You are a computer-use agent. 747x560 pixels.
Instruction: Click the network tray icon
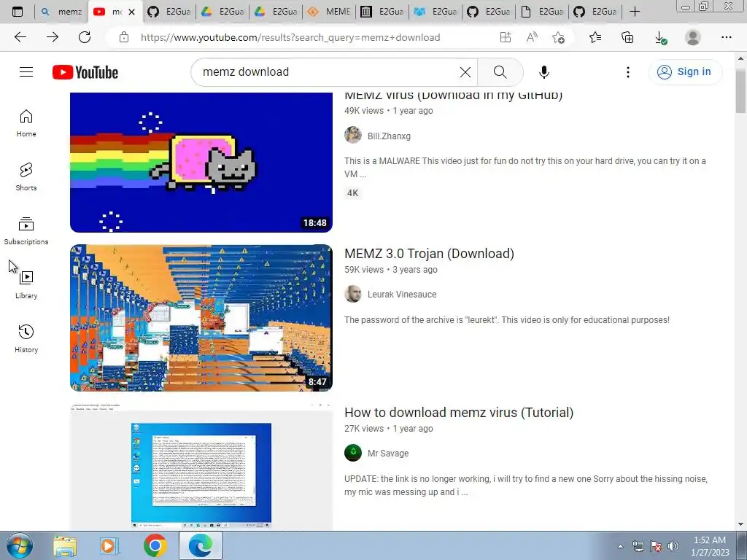click(638, 546)
